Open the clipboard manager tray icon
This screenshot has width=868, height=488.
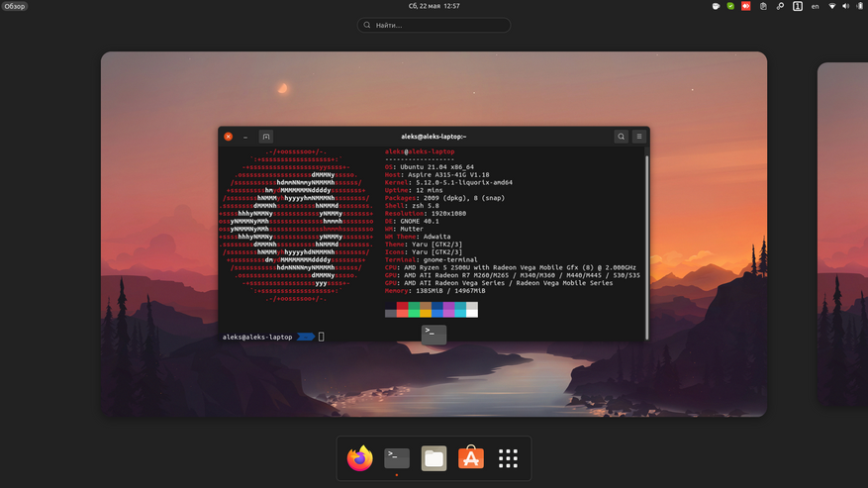point(763,6)
